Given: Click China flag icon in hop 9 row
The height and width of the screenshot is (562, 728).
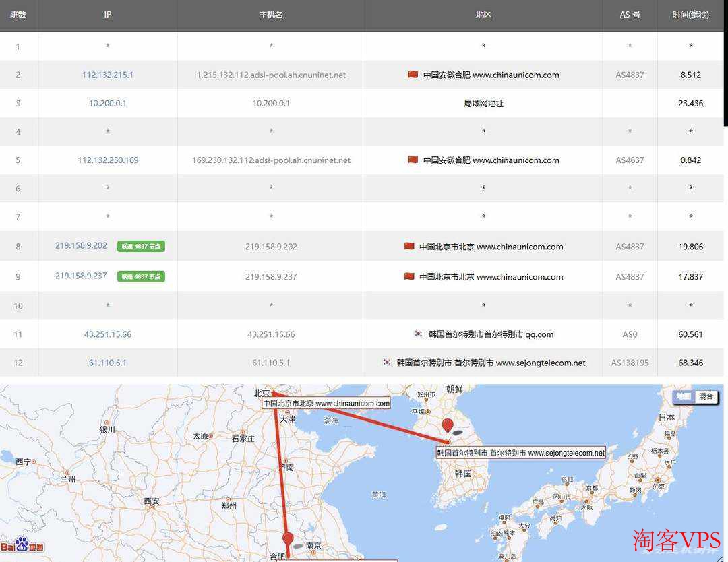Looking at the screenshot, I should (x=409, y=276).
